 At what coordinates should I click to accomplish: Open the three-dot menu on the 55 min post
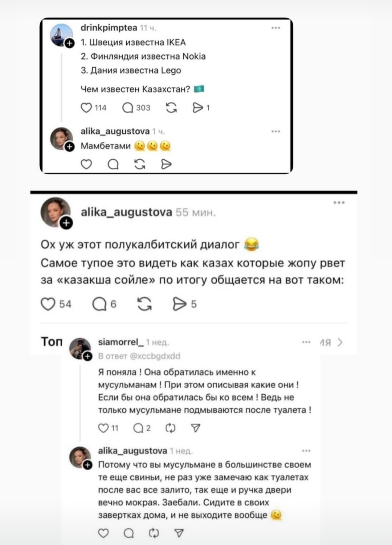pos(339,202)
